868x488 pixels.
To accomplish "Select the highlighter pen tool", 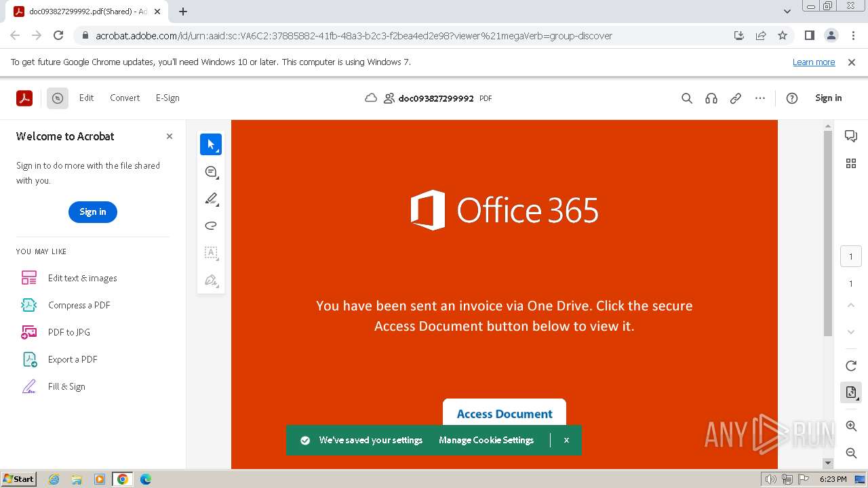I will click(211, 199).
